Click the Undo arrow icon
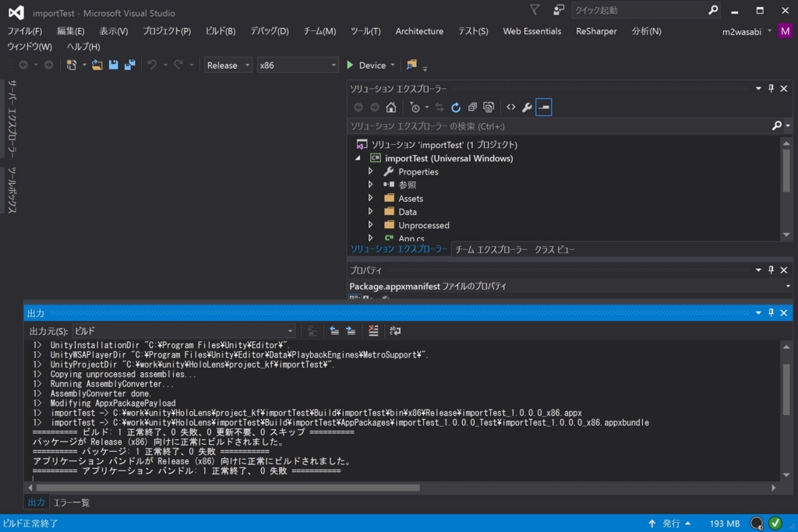 (x=152, y=65)
